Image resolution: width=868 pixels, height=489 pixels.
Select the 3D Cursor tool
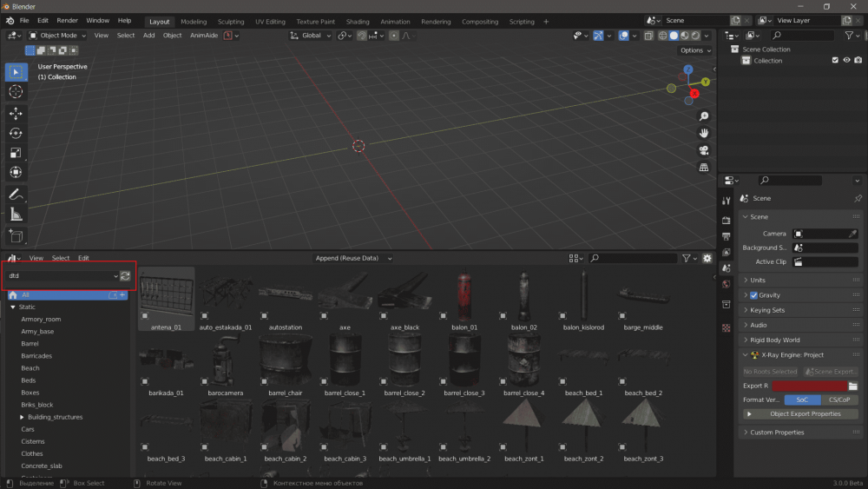pos(16,91)
